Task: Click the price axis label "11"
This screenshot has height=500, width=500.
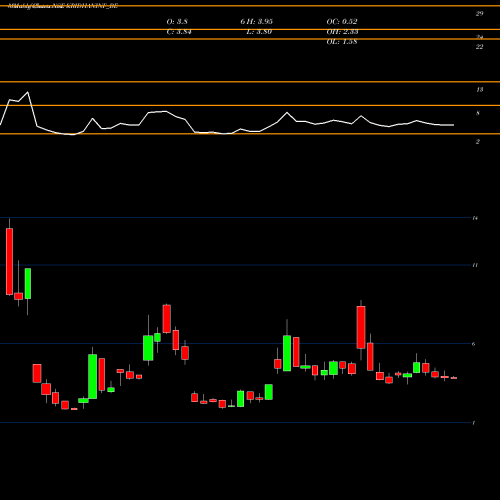Action: click(x=475, y=265)
